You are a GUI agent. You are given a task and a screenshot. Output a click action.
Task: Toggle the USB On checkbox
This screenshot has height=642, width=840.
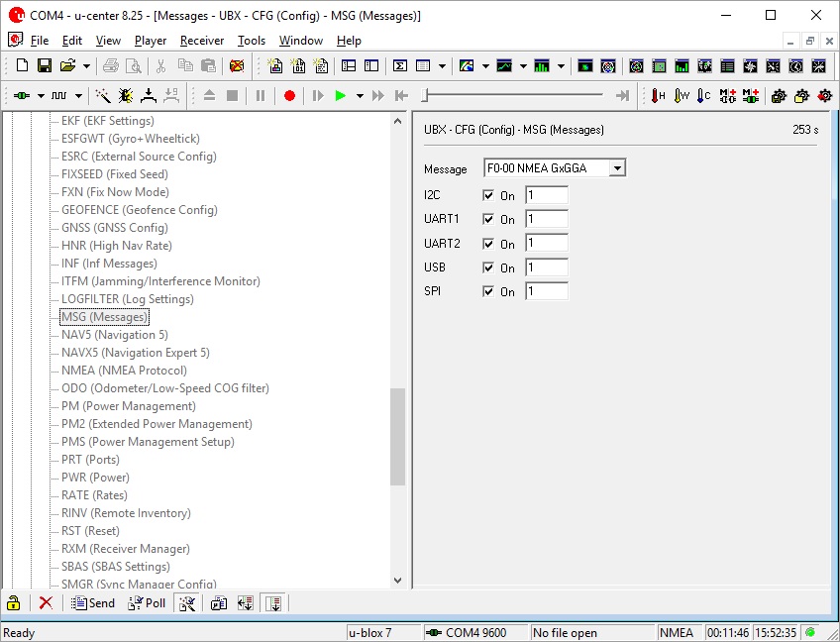tap(488, 267)
